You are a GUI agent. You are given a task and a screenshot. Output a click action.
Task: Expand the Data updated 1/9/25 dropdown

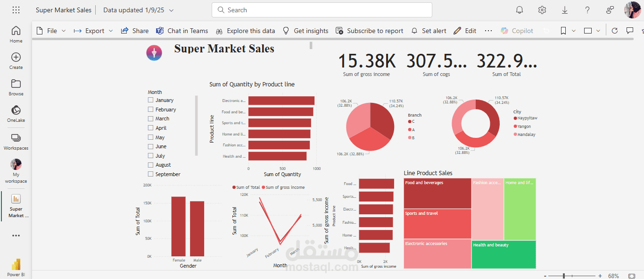tap(172, 9)
